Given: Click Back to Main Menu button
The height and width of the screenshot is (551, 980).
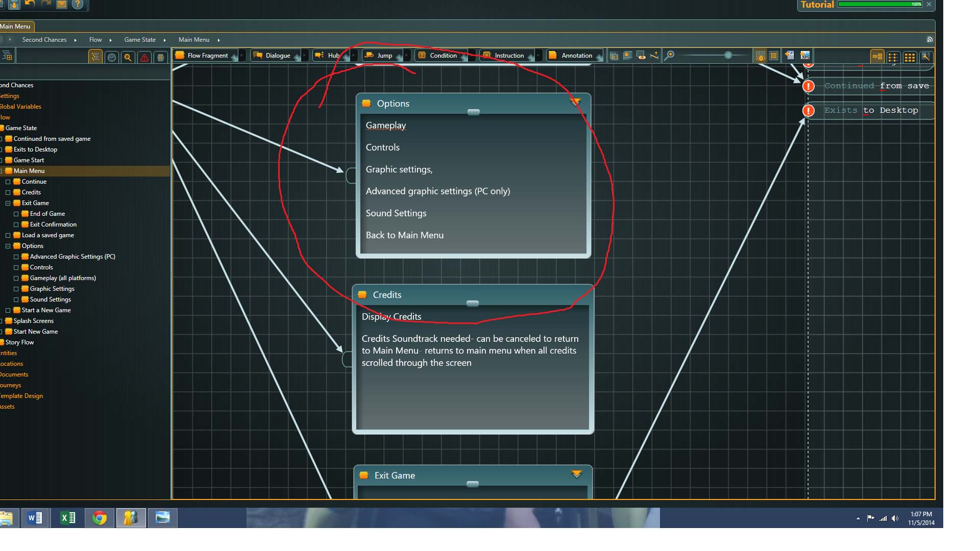Looking at the screenshot, I should pos(405,234).
